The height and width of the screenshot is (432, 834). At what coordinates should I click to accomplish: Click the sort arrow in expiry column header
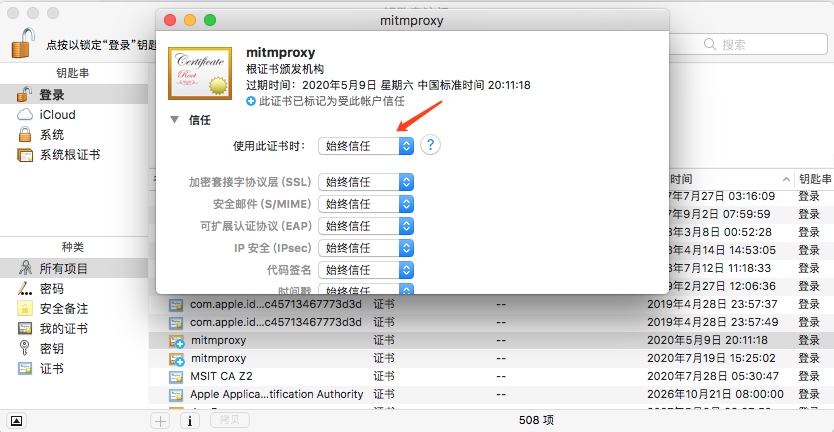click(786, 179)
